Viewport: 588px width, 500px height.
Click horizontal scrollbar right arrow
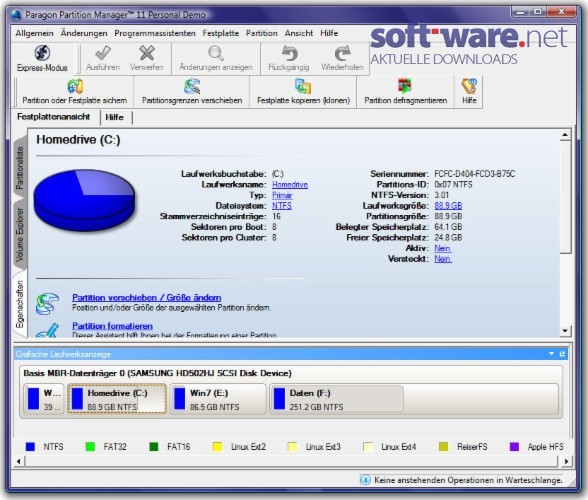click(x=566, y=461)
